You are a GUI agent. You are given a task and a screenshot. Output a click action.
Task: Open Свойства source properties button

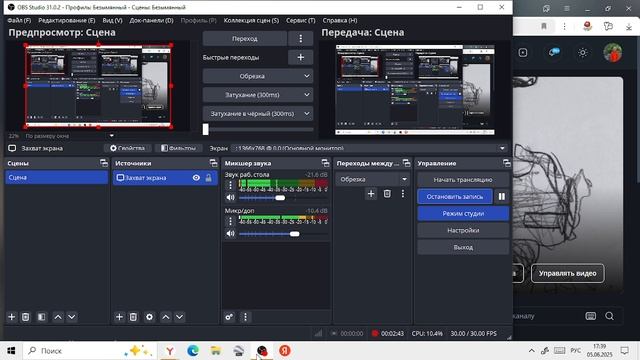tap(128, 148)
